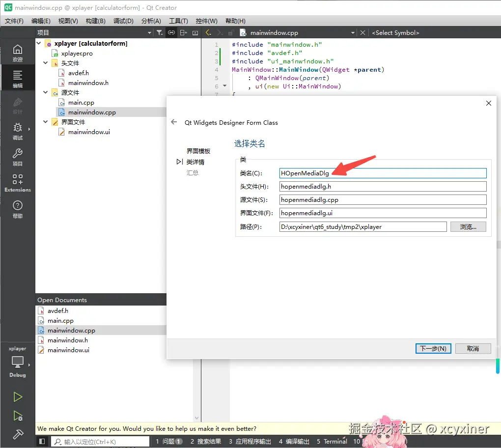Run the project with green play button

(18, 397)
